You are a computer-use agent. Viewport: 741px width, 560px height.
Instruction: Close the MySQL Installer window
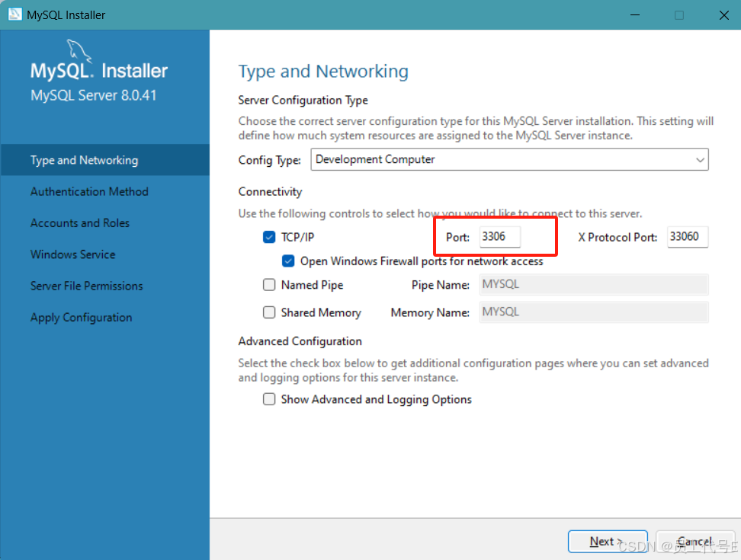(x=724, y=15)
